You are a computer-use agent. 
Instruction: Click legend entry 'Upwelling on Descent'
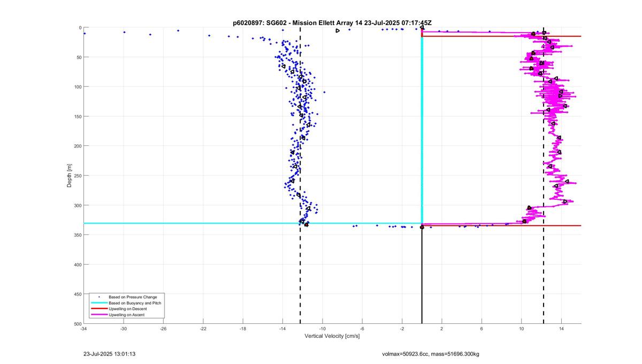128,309
